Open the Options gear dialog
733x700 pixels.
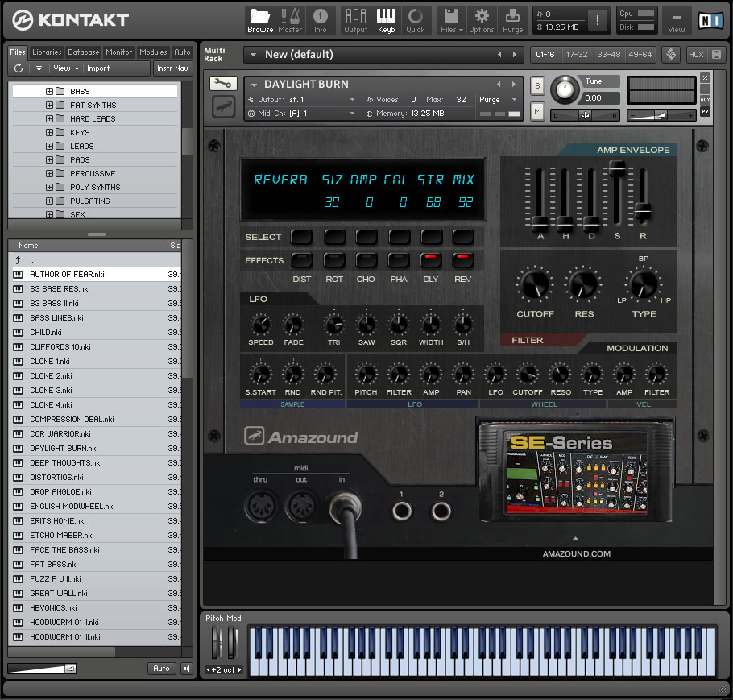click(482, 21)
